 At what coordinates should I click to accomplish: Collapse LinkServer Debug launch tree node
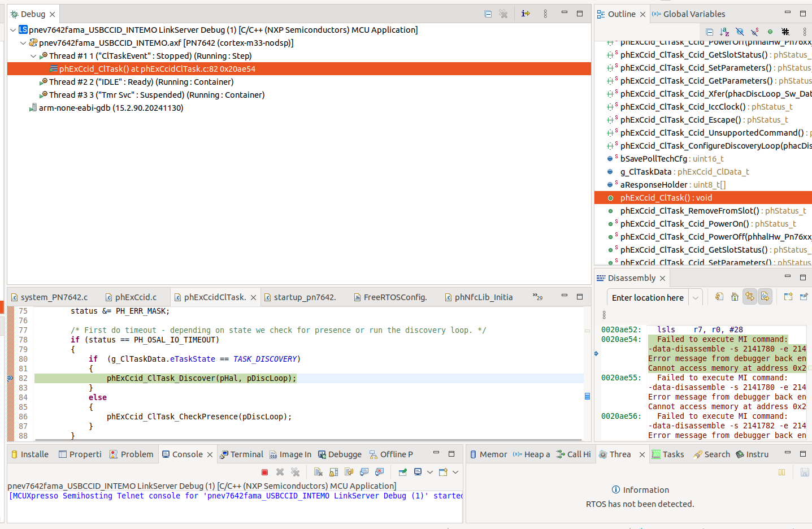[x=13, y=30]
